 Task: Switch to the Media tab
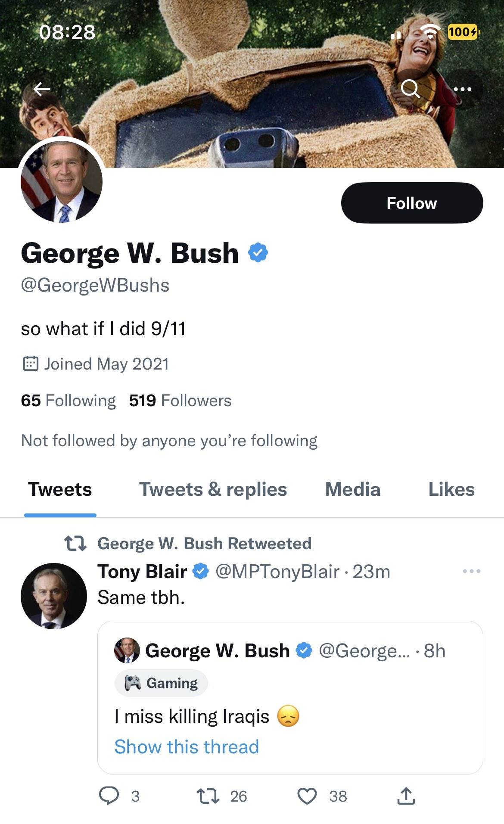[353, 489]
